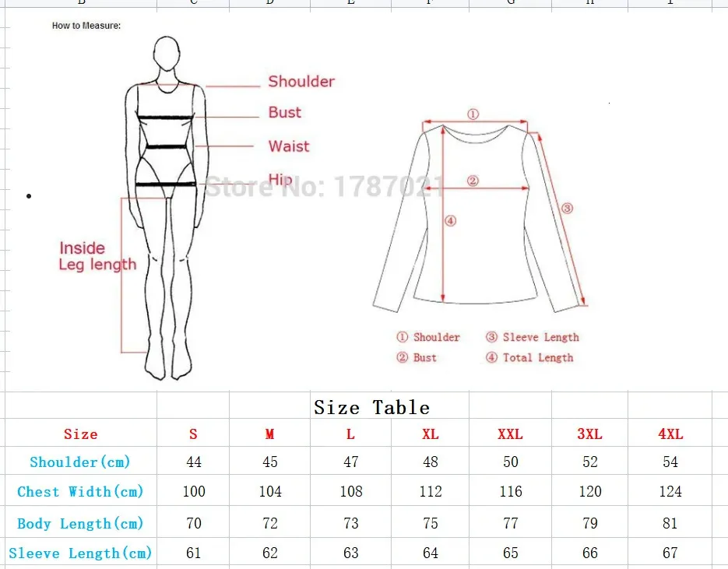
Task: Select the cell containing value 100
Action: [194, 491]
